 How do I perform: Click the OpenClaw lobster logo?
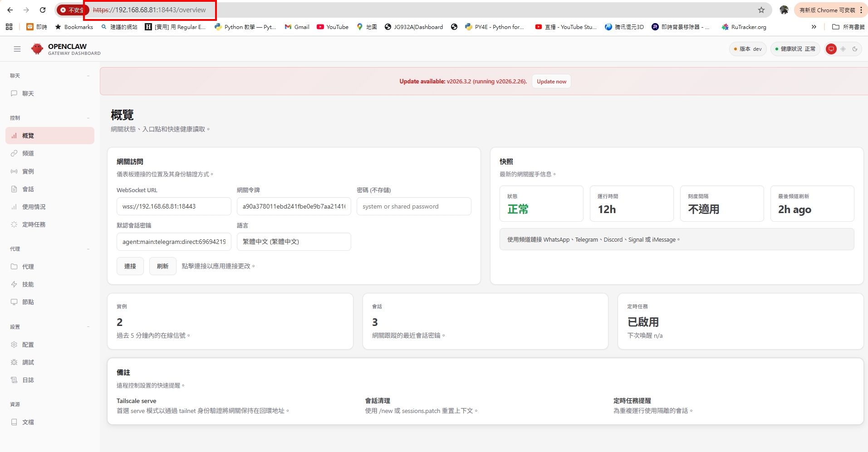pyautogui.click(x=37, y=49)
